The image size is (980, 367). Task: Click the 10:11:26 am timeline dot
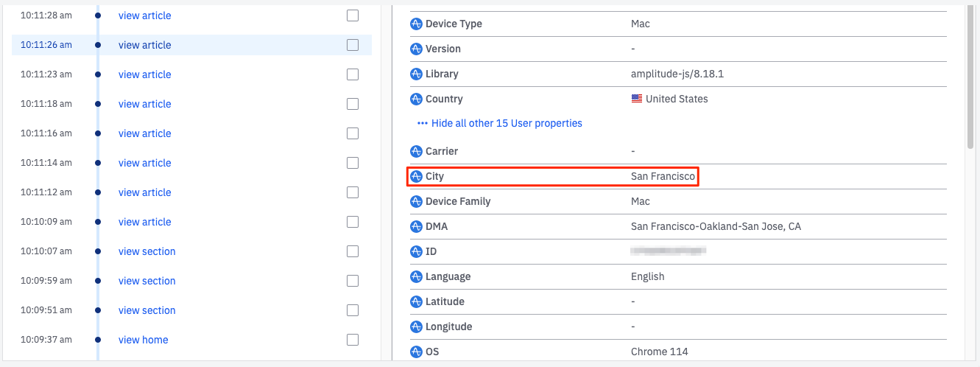point(98,45)
